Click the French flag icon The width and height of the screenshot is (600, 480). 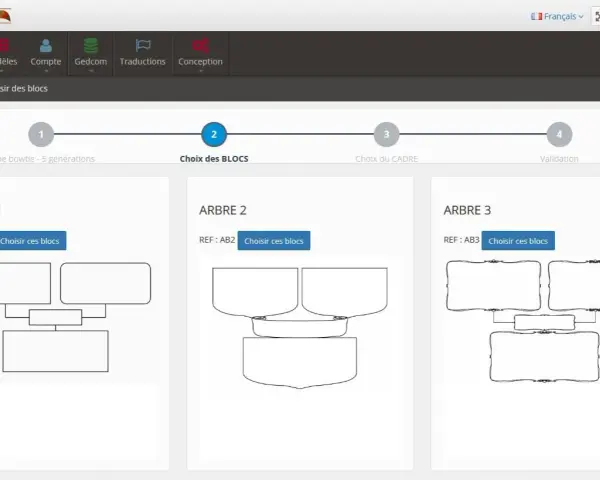pos(536,16)
